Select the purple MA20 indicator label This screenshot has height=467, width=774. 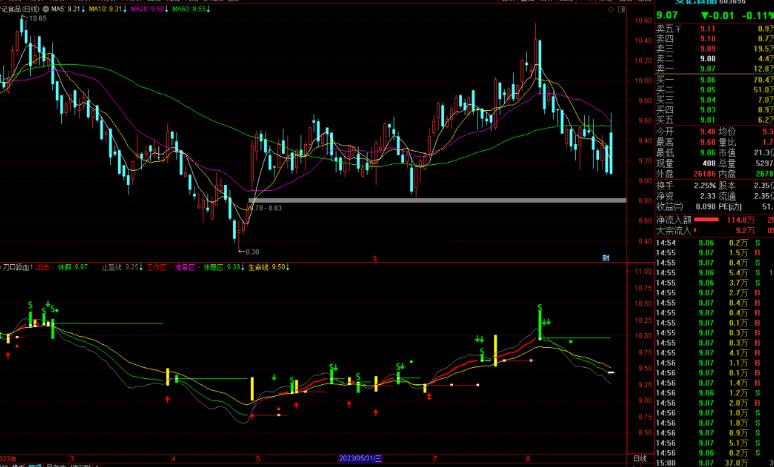pyautogui.click(x=149, y=9)
